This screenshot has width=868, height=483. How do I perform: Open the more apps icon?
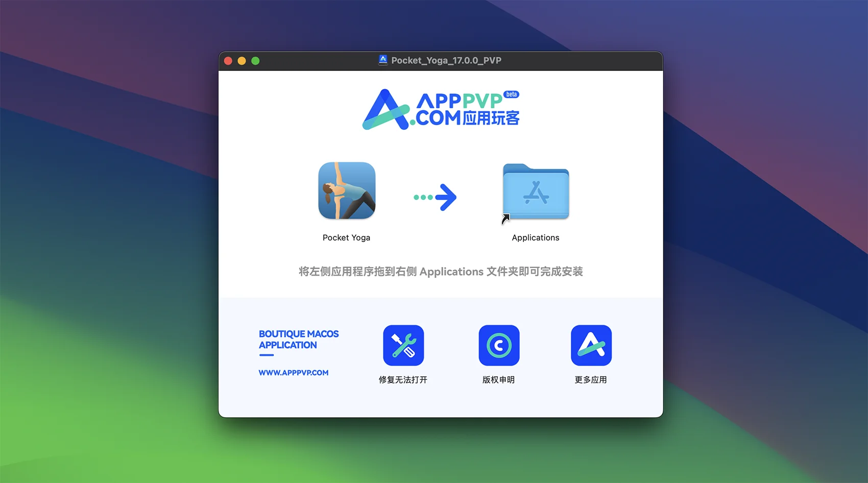tap(591, 345)
